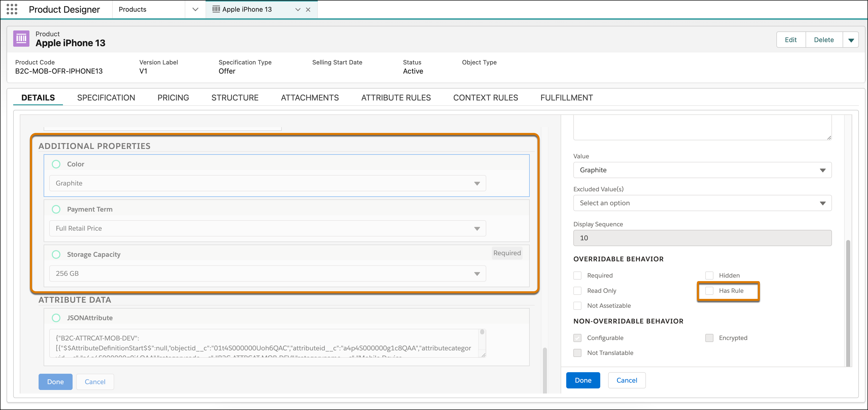Open the Excluded Value(s) select dropdown

click(702, 203)
